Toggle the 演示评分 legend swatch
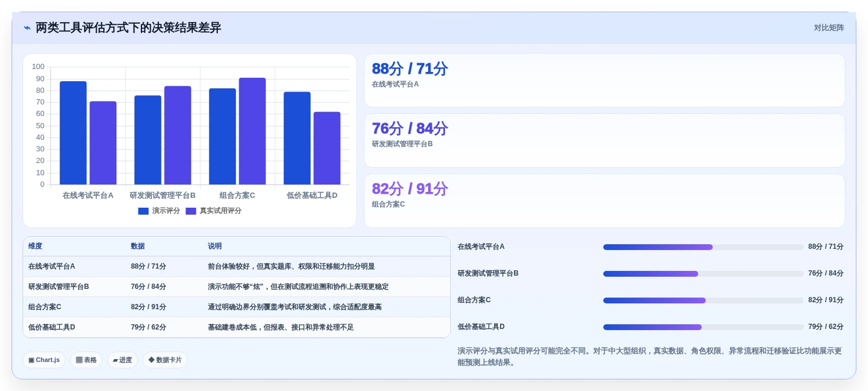The width and height of the screenshot is (868, 391). [143, 211]
